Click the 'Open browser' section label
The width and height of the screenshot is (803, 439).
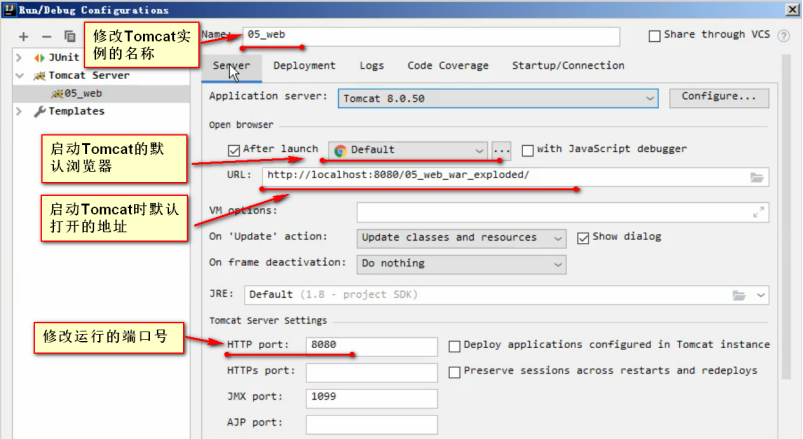pos(241,125)
